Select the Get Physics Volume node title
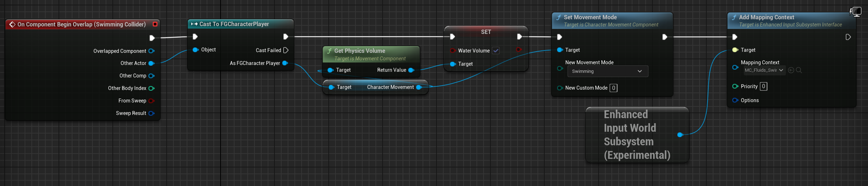 (360, 51)
